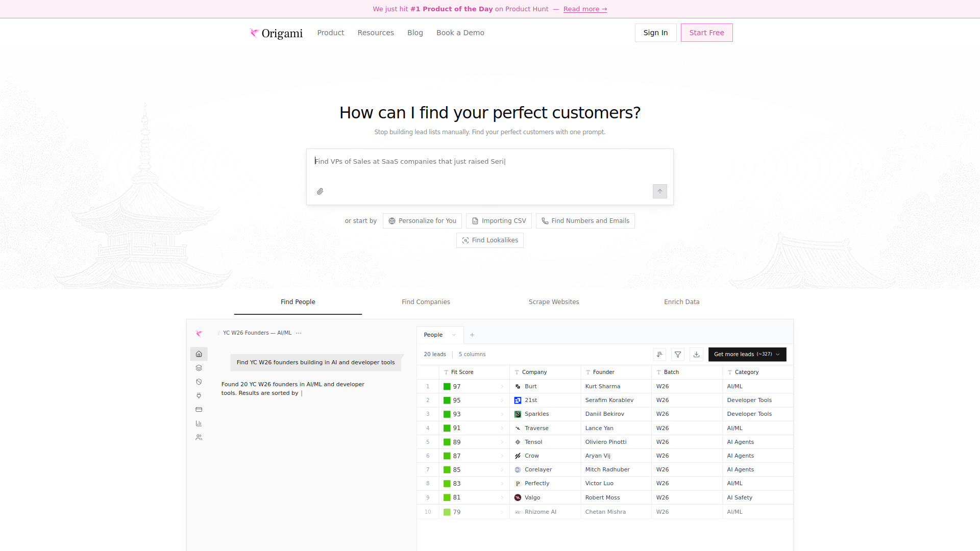Expand the Fit Score 97 row chevron
This screenshot has height=551, width=980.
coord(502,387)
